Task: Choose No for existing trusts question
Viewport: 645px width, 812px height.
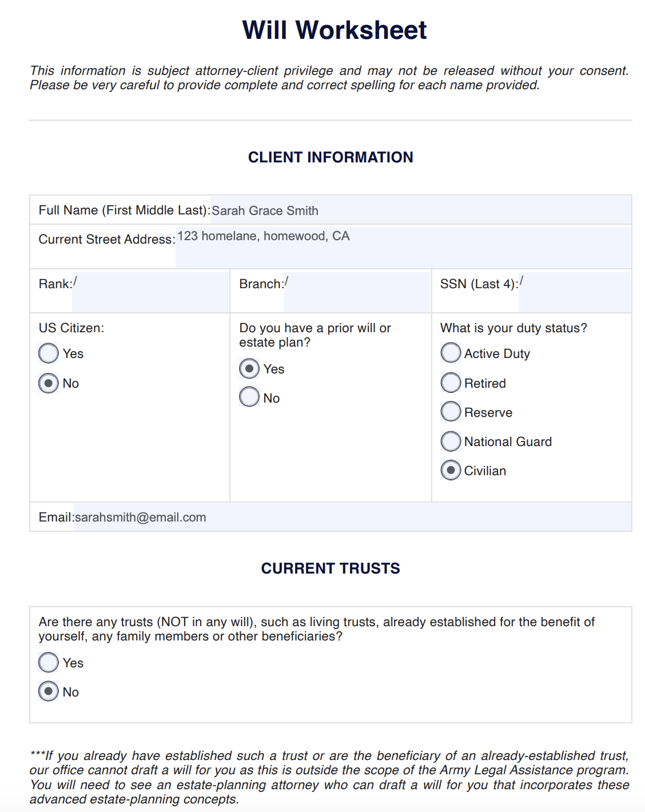Action: tap(49, 691)
